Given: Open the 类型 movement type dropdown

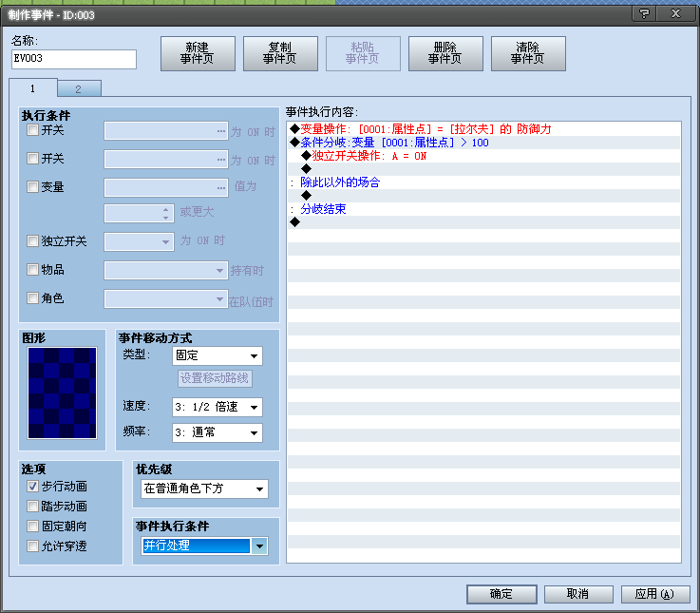Looking at the screenshot, I should (218, 355).
